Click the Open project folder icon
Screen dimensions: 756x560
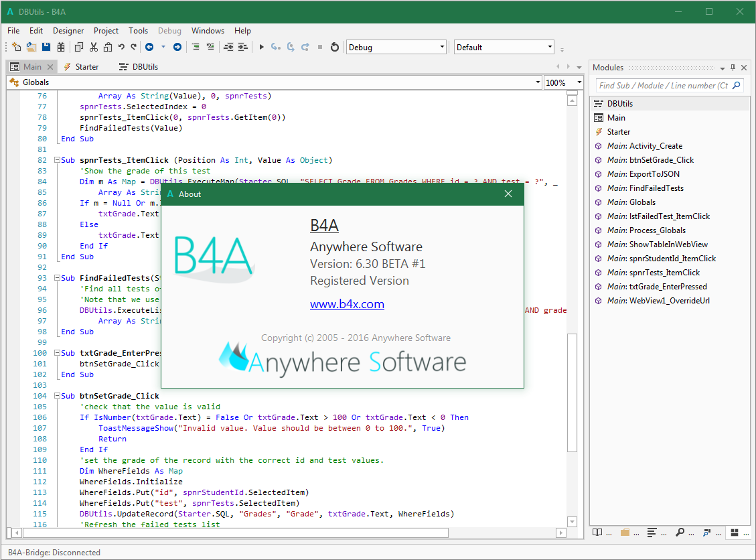tap(31, 47)
